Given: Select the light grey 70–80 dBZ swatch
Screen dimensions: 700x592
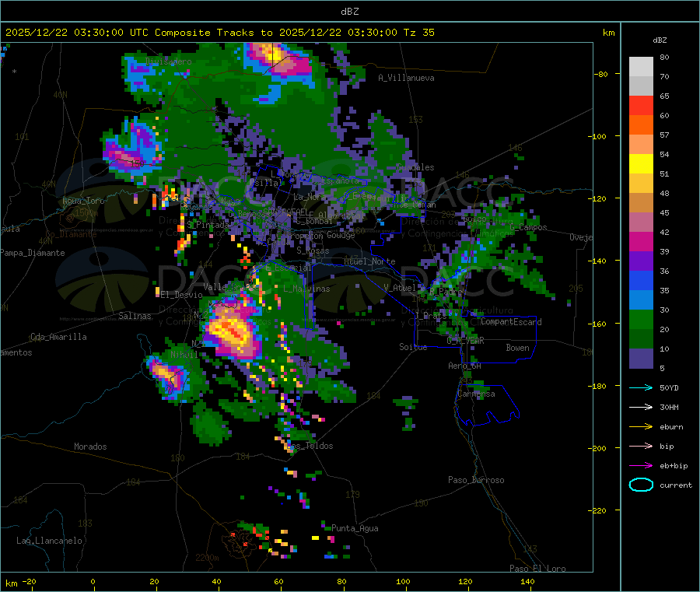Looking at the screenshot, I should pos(641,67).
